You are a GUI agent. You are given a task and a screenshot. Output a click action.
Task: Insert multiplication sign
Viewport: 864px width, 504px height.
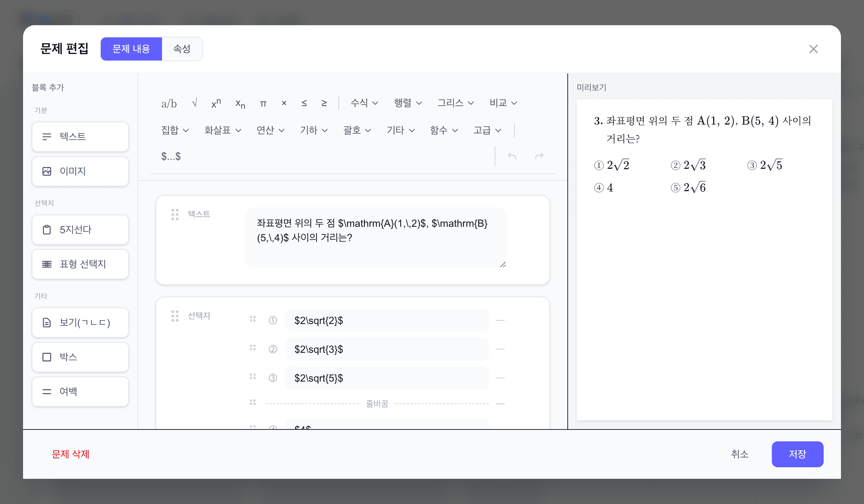coord(284,103)
